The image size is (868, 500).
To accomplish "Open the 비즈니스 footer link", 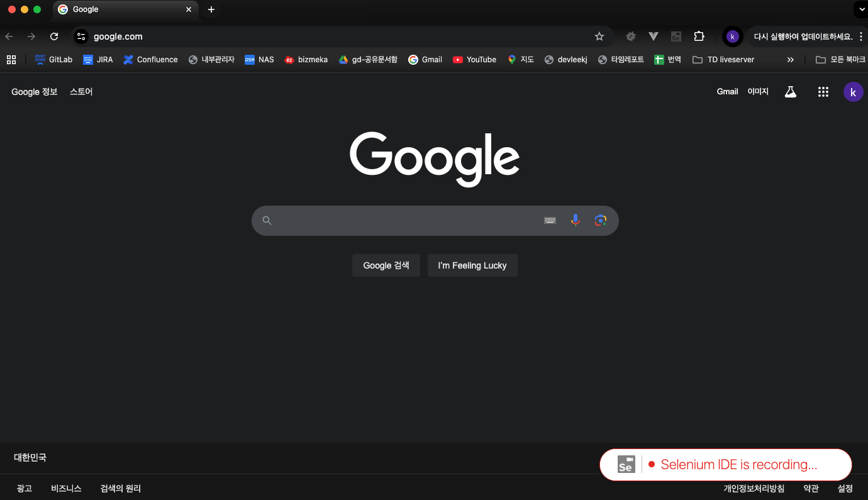I will (x=66, y=489).
